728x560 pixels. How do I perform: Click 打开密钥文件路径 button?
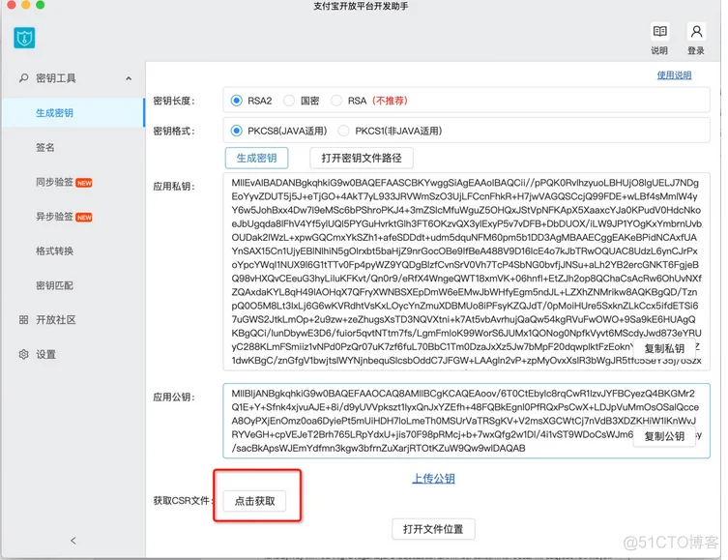pyautogui.click(x=362, y=158)
